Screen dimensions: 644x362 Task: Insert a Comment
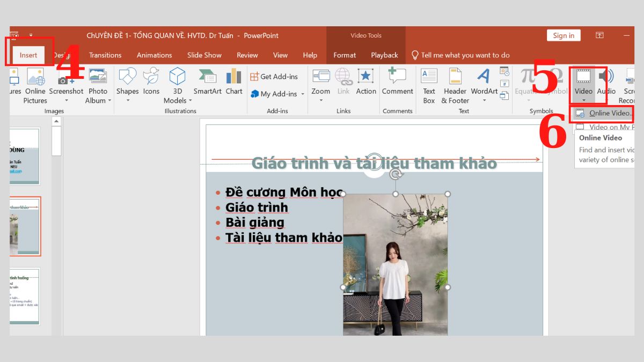pos(397,84)
